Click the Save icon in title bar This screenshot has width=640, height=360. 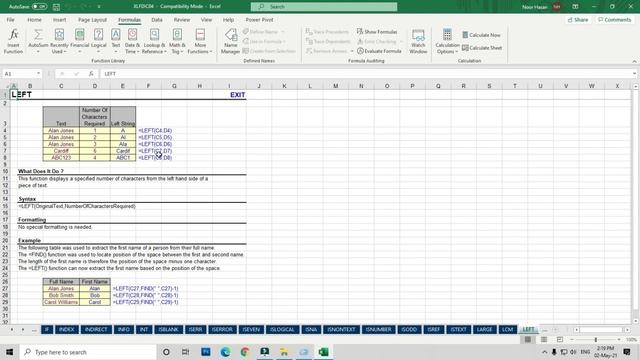[x=56, y=7]
